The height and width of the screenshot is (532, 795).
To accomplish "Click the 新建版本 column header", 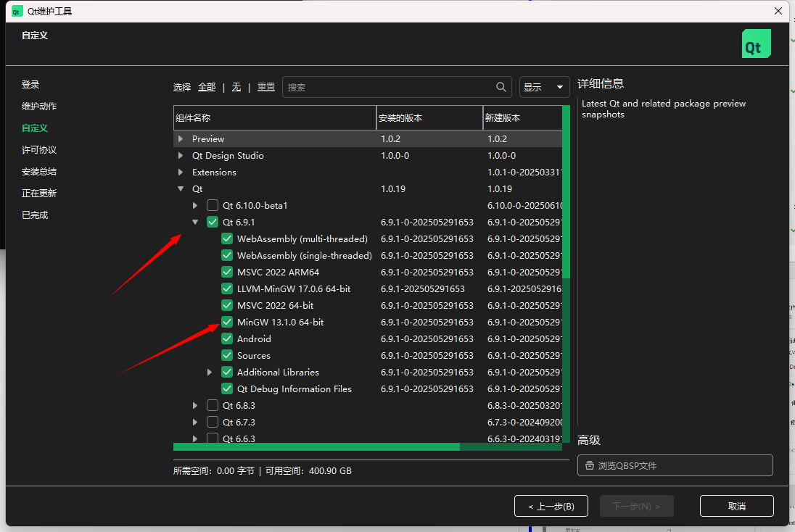I will 523,118.
